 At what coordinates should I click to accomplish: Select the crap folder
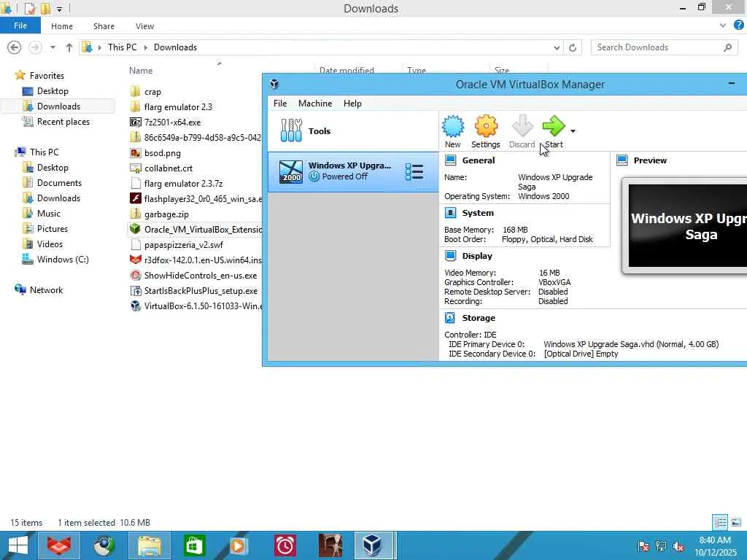coord(152,91)
